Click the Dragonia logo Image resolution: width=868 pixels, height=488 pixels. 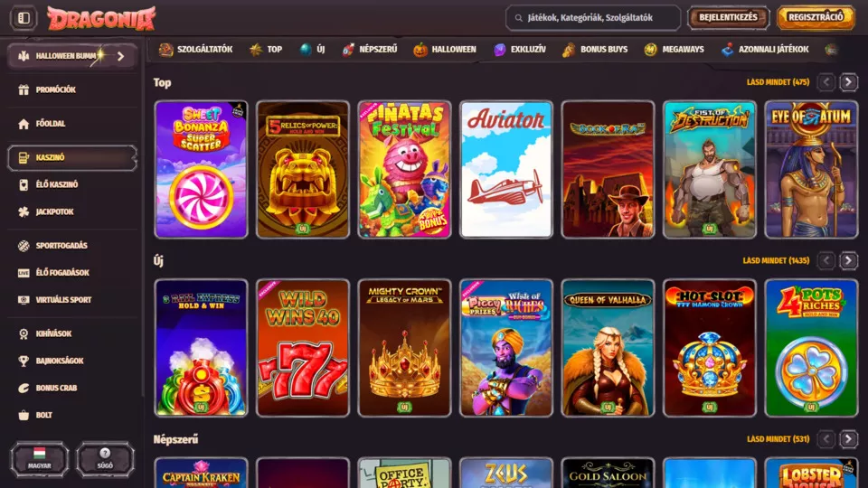100,18
